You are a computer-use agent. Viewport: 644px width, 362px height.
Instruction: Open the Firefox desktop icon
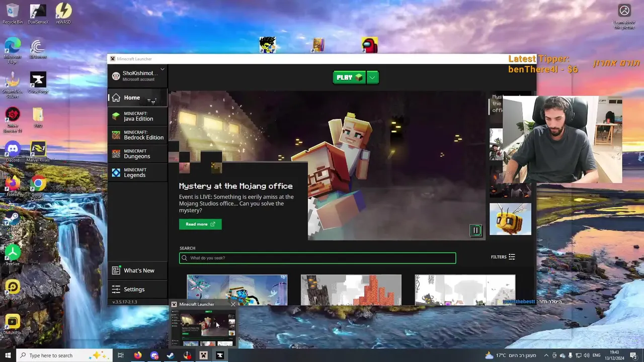click(x=13, y=186)
